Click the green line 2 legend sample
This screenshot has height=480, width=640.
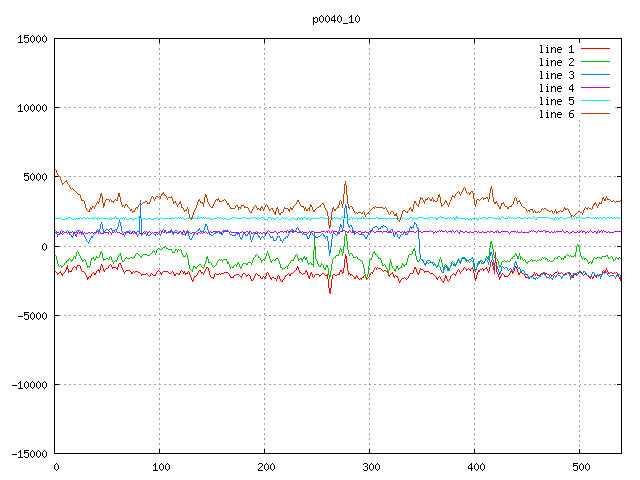click(x=595, y=62)
